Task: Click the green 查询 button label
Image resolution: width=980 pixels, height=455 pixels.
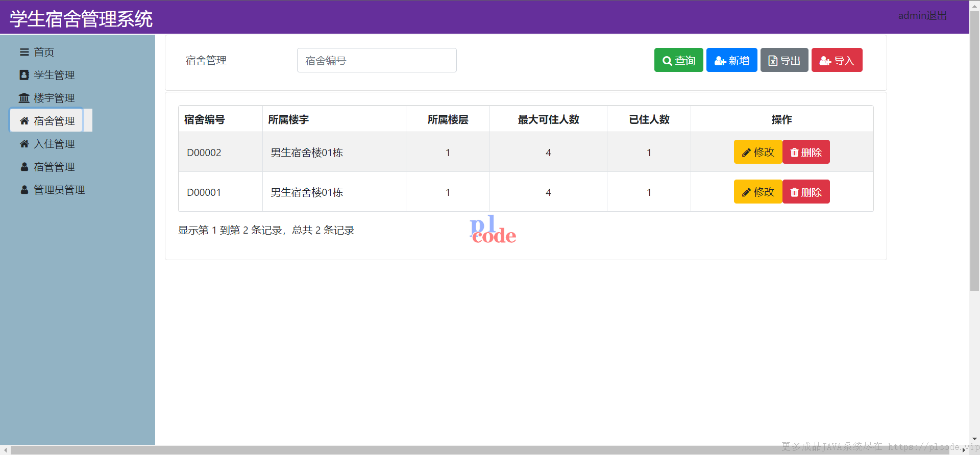Action: [685, 61]
